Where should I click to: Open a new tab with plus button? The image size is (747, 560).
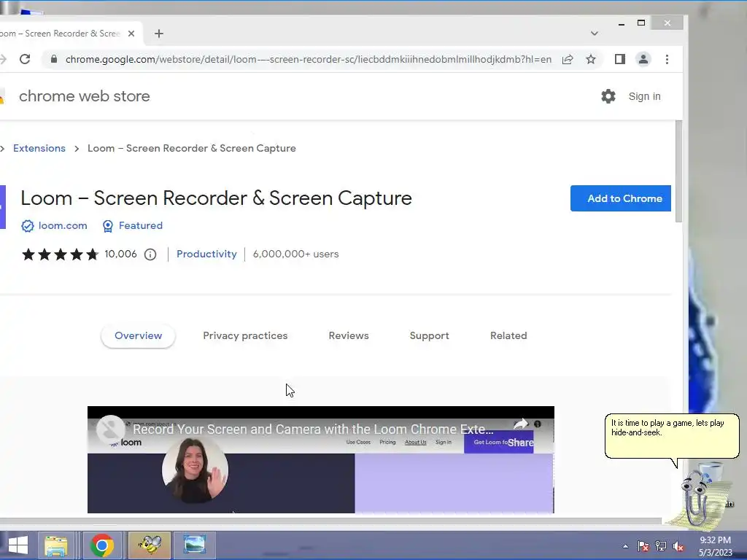click(159, 34)
